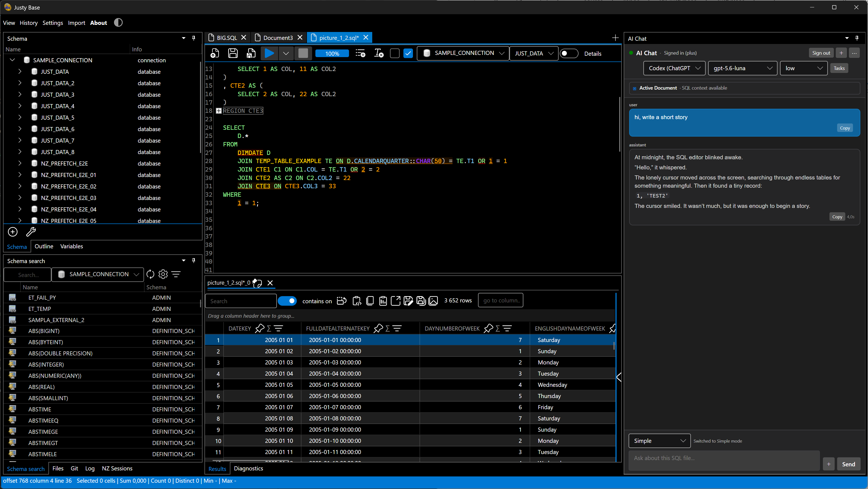The height and width of the screenshot is (489, 868).
Task: Click the save-with-pencil icon in results toolbar
Action: [x=408, y=301]
